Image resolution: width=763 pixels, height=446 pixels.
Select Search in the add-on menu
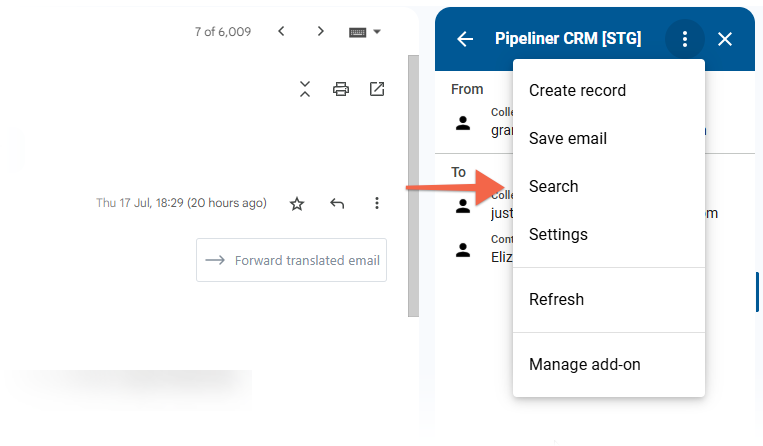553,186
